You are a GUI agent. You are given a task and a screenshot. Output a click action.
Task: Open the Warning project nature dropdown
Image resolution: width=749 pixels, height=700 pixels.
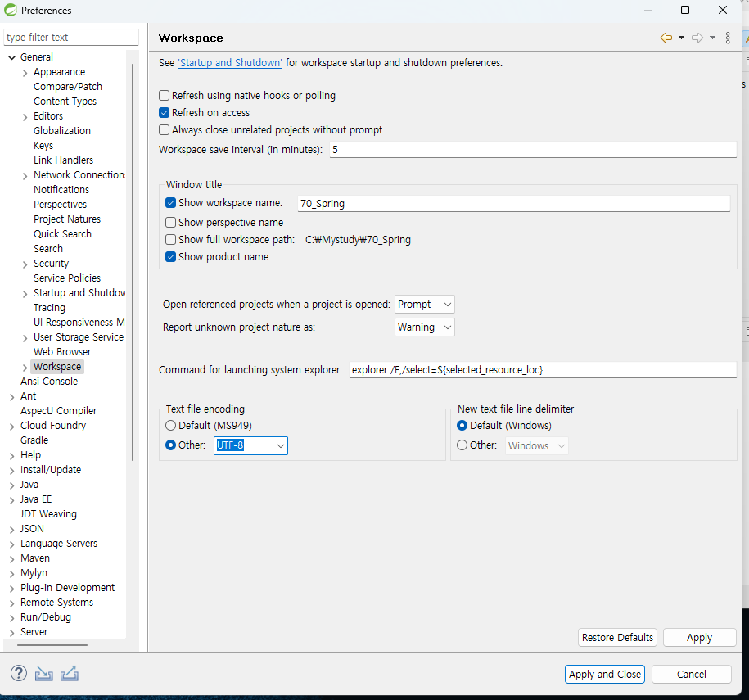[425, 327]
